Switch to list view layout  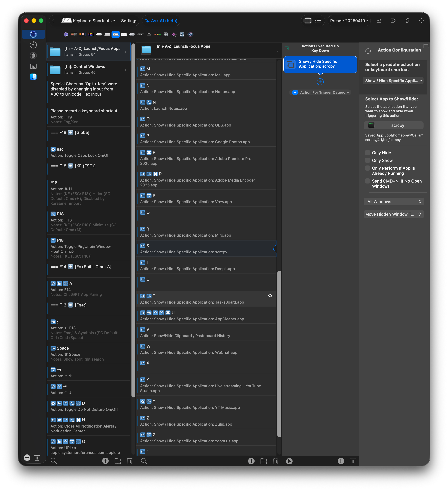point(318,21)
